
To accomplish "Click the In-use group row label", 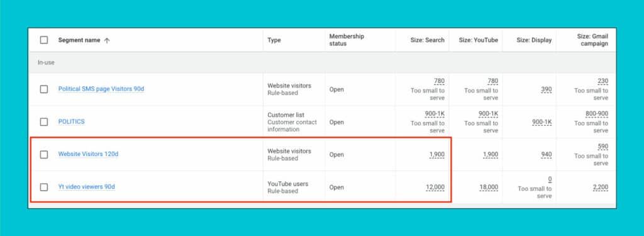I will click(x=46, y=62).
